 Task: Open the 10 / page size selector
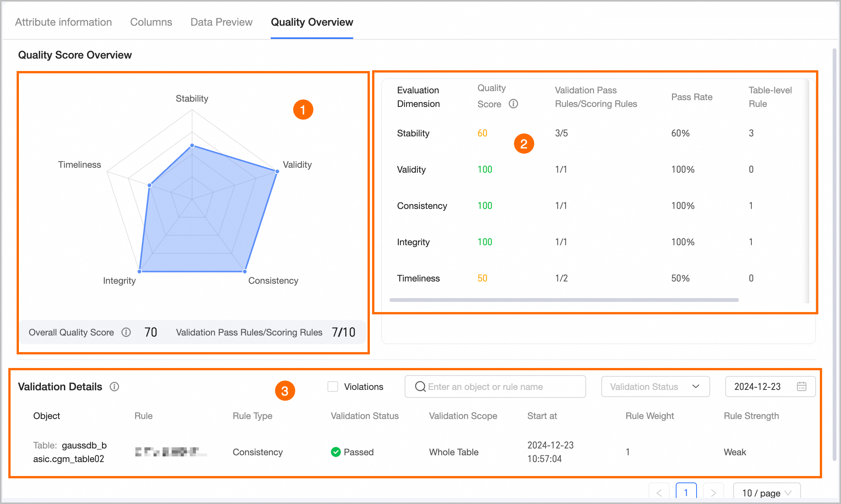click(766, 493)
